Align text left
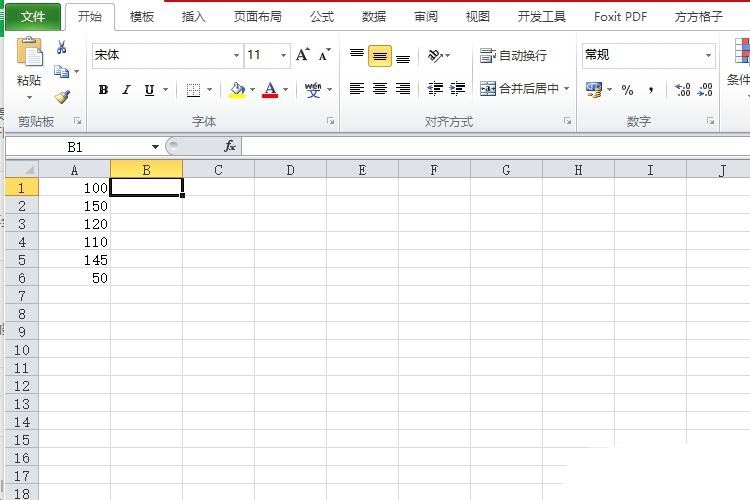The height and width of the screenshot is (500, 750). pos(357,89)
